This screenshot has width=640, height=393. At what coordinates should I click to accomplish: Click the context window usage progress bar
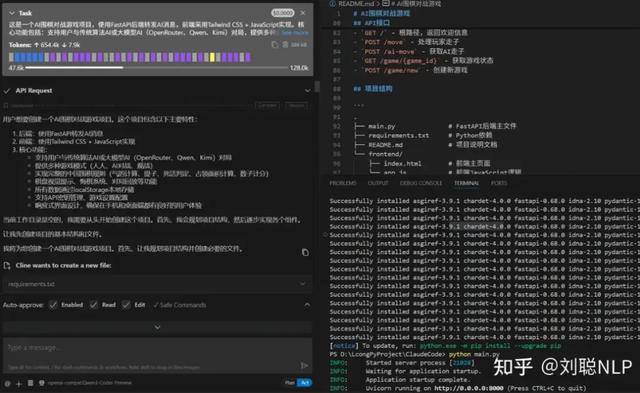[157, 68]
